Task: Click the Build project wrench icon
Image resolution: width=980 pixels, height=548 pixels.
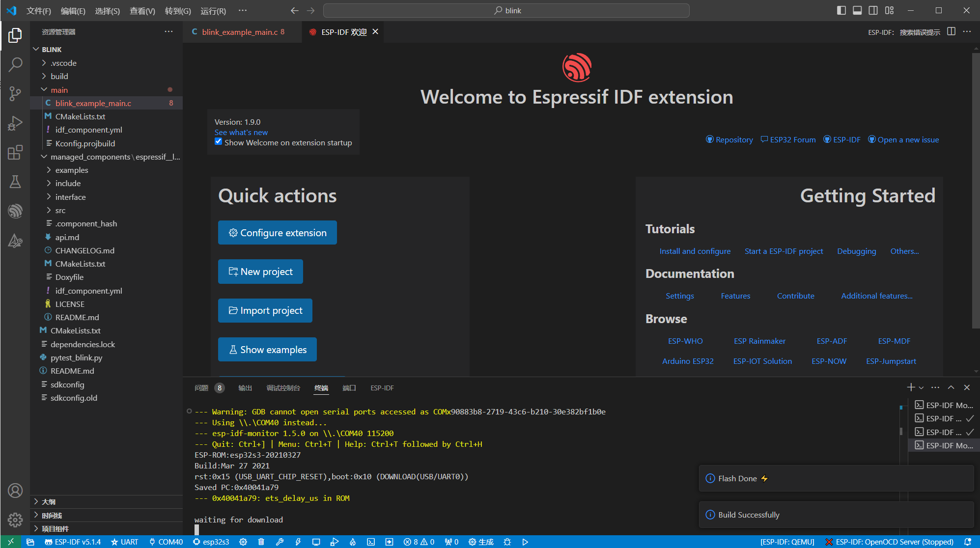Action: 280,542
